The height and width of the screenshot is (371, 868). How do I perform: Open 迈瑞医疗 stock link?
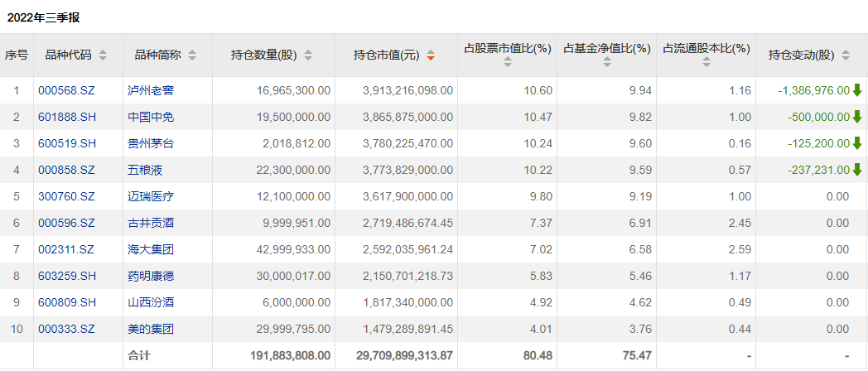(151, 196)
